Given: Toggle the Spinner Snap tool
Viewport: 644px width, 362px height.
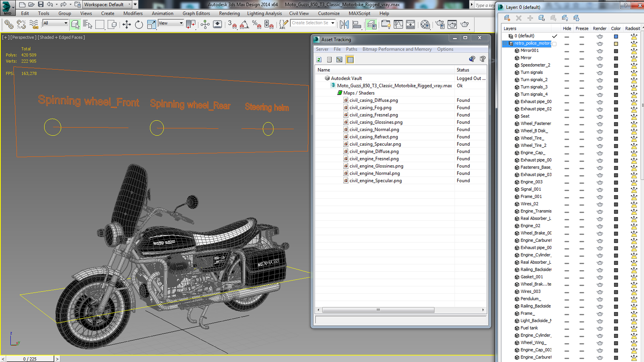Looking at the screenshot, I should point(269,24).
